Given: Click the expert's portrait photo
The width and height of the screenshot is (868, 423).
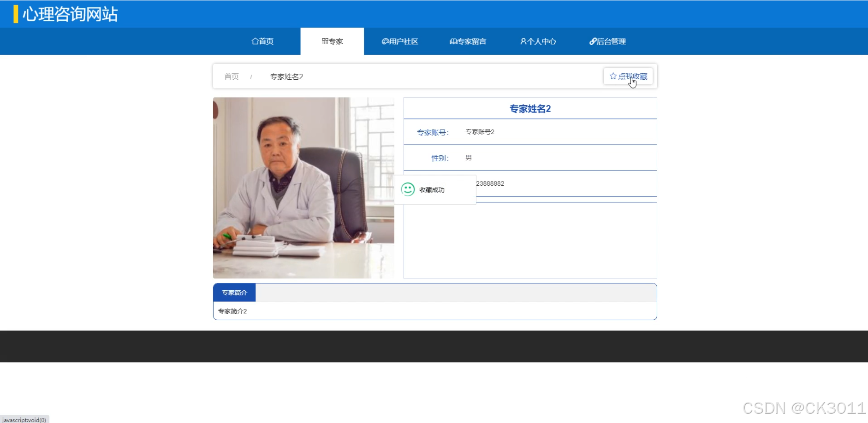Looking at the screenshot, I should tap(303, 188).
